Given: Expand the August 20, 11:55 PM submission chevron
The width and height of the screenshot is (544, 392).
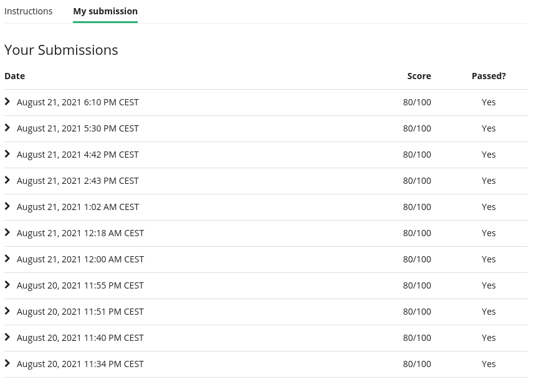Looking at the screenshot, I should (x=7, y=285).
